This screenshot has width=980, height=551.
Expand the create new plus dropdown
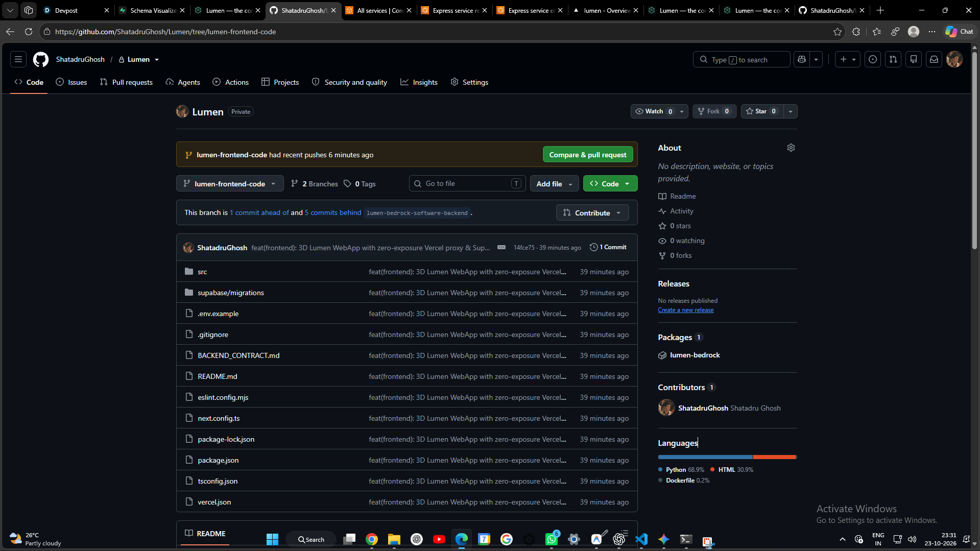tap(848, 60)
